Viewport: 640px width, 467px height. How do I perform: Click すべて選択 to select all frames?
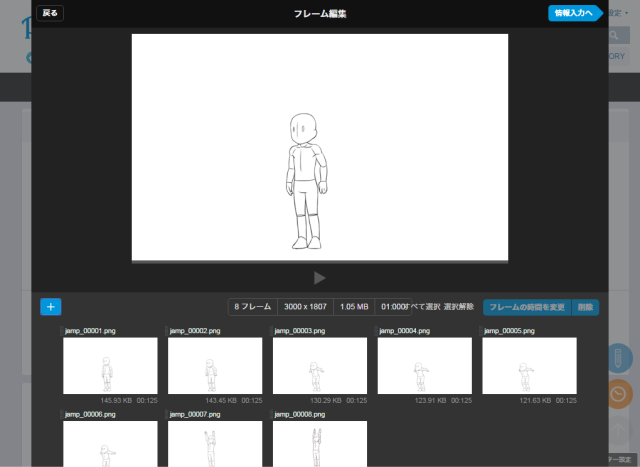coord(422,307)
